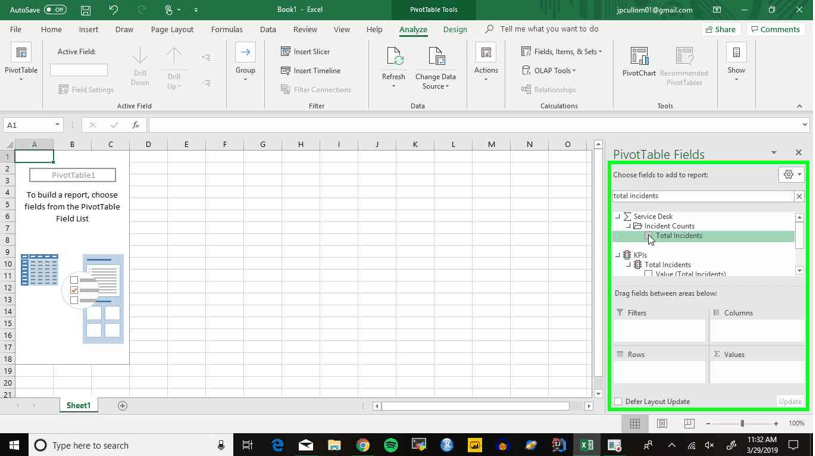
Task: Open File Explorer from the taskbar
Action: coord(334,445)
